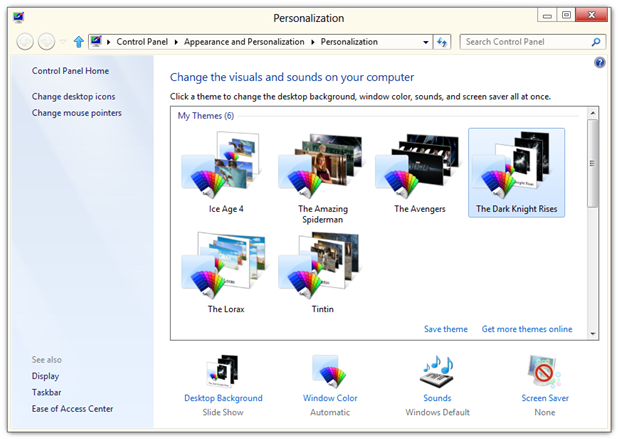Select The Lorax theme

coord(225,273)
